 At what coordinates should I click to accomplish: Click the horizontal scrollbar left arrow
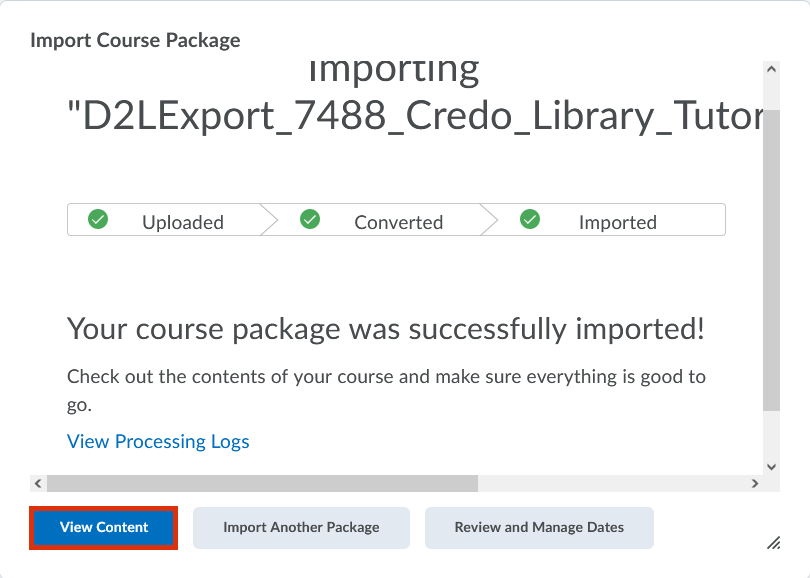(x=38, y=483)
